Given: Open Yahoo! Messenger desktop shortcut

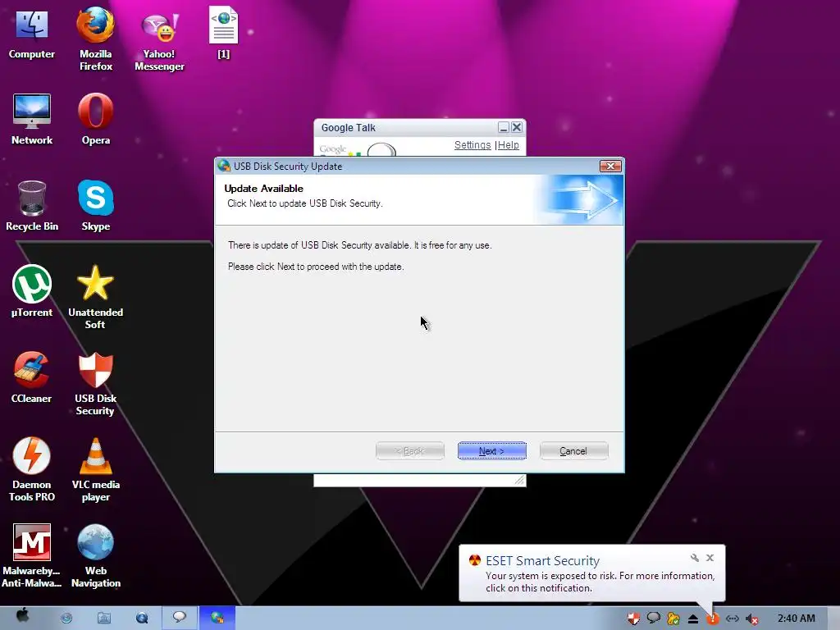Looking at the screenshot, I should click(159, 41).
